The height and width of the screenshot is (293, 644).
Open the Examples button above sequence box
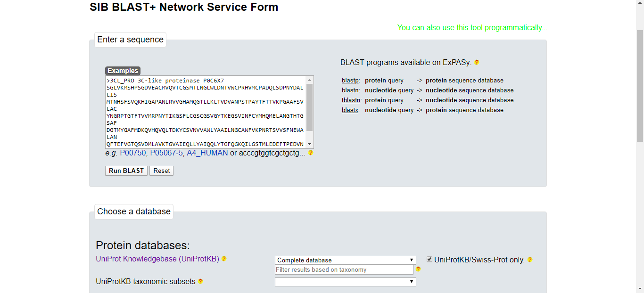(x=123, y=71)
